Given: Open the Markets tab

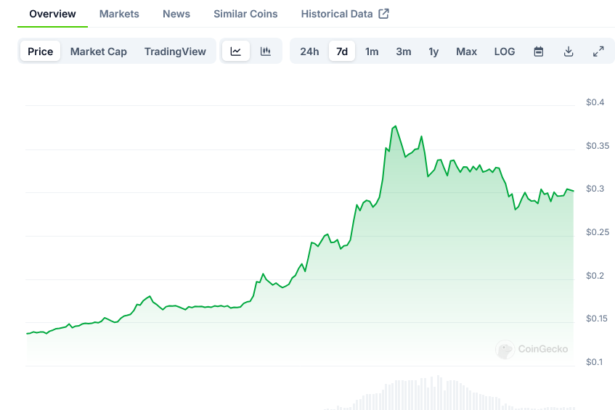Looking at the screenshot, I should 119,14.
